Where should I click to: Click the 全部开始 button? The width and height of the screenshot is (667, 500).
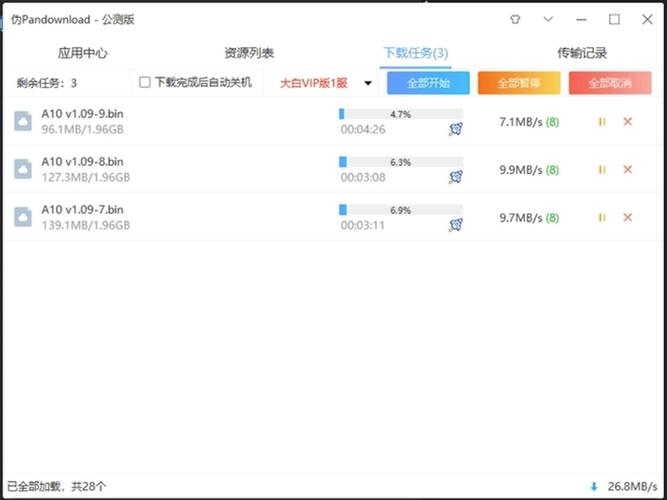click(428, 83)
